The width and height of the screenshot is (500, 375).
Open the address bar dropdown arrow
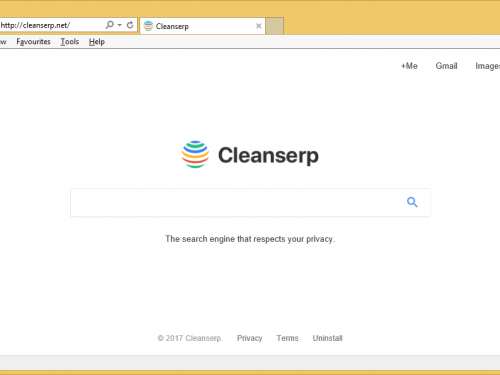[120, 25]
